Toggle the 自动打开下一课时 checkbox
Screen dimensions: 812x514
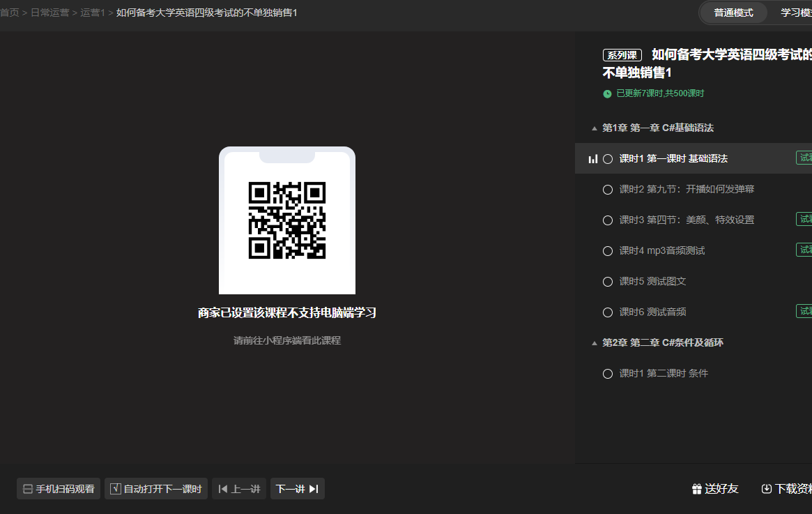[116, 489]
